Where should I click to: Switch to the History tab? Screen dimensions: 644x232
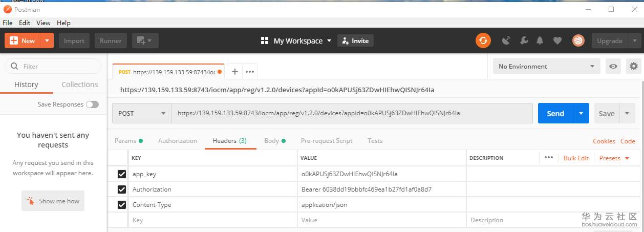26,85
